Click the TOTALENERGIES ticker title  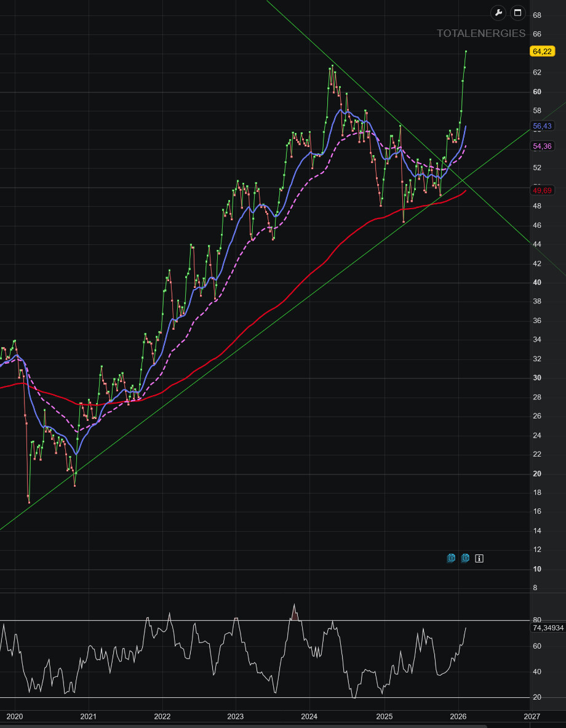[x=481, y=33]
